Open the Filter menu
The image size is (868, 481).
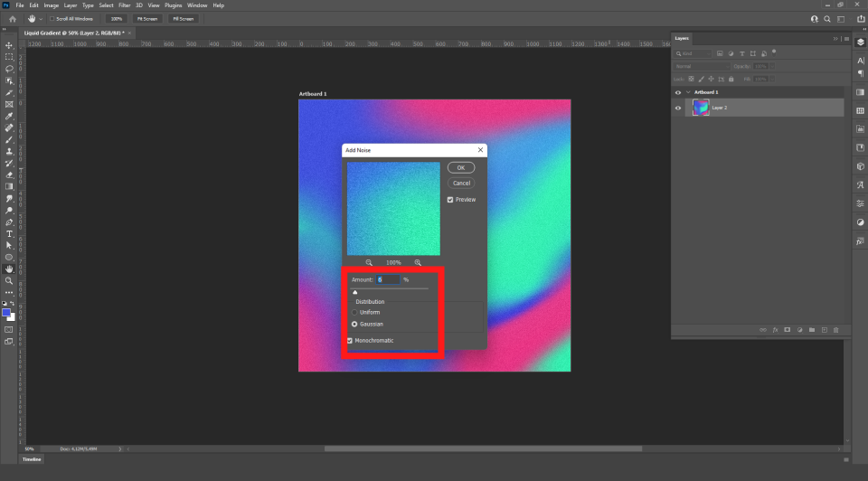[124, 5]
